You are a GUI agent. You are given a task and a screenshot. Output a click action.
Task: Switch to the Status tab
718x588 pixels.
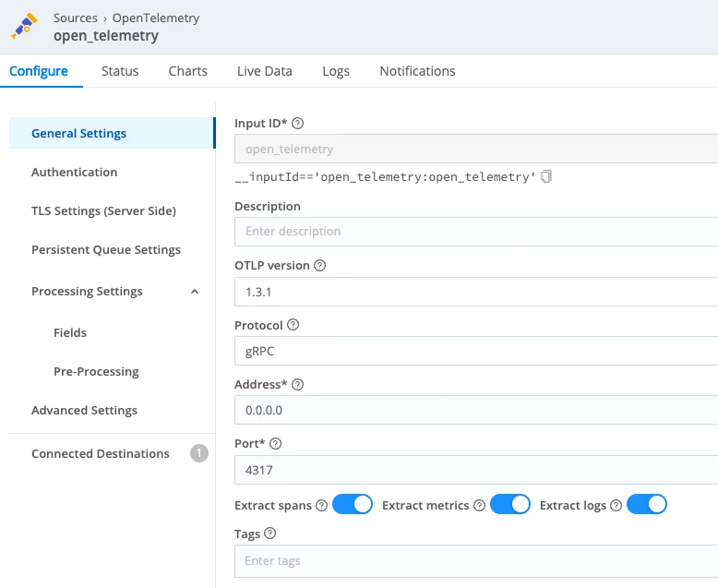[120, 71]
